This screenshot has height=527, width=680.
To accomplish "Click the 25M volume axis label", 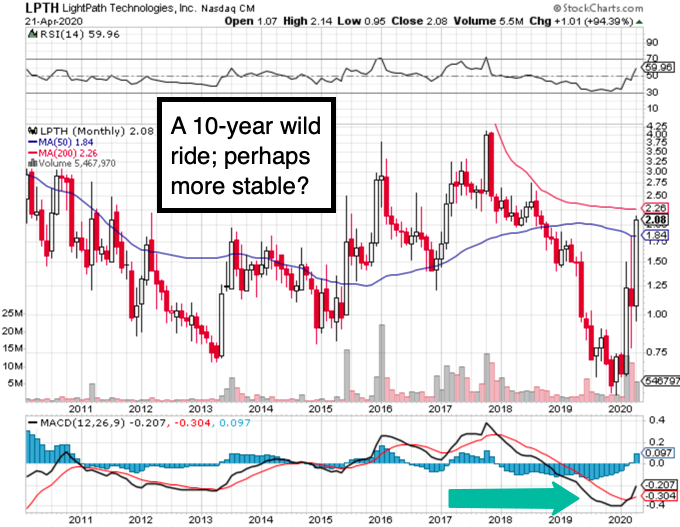I will (13, 313).
